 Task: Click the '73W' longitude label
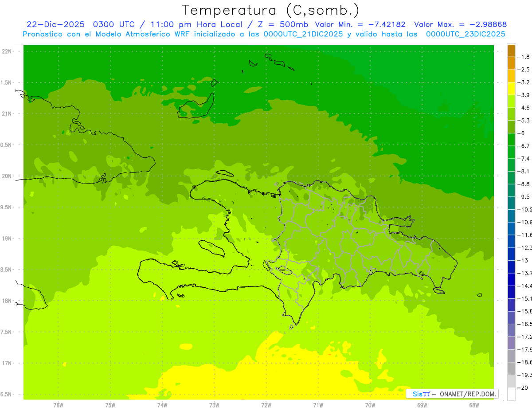[x=214, y=405]
